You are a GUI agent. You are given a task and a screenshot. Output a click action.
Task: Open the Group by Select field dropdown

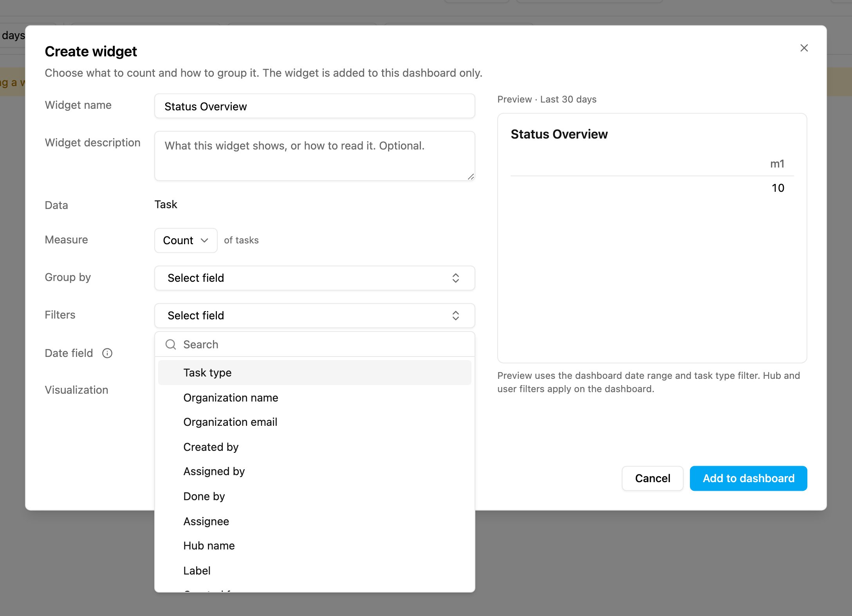(x=314, y=278)
